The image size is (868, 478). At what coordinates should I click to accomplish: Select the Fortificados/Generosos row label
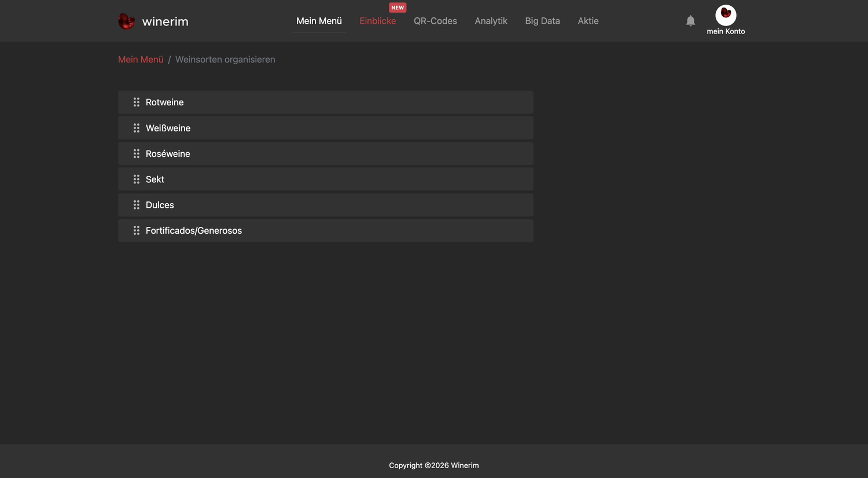pos(194,230)
